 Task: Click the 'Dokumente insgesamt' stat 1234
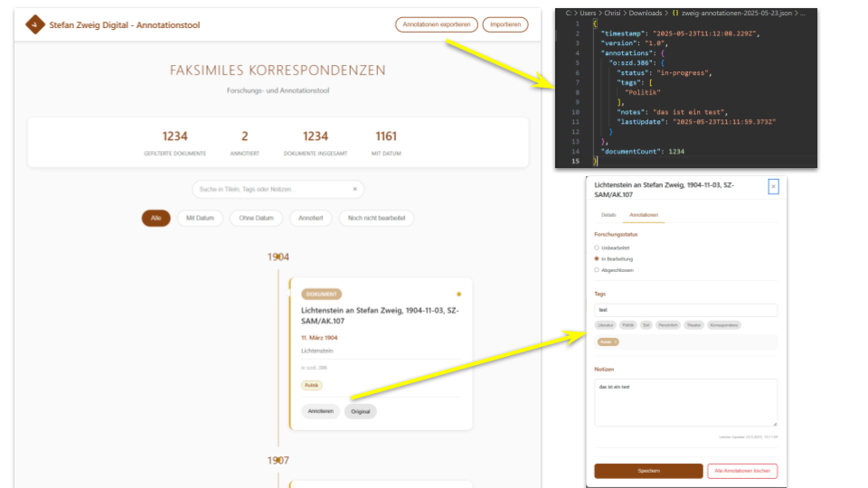click(316, 136)
